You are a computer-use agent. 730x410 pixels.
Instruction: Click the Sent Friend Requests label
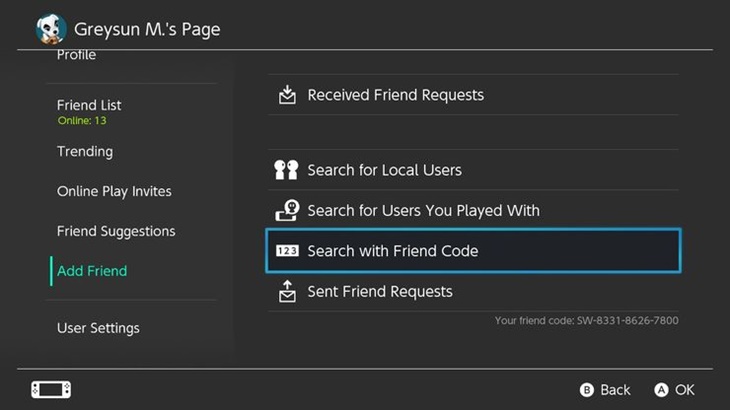380,291
